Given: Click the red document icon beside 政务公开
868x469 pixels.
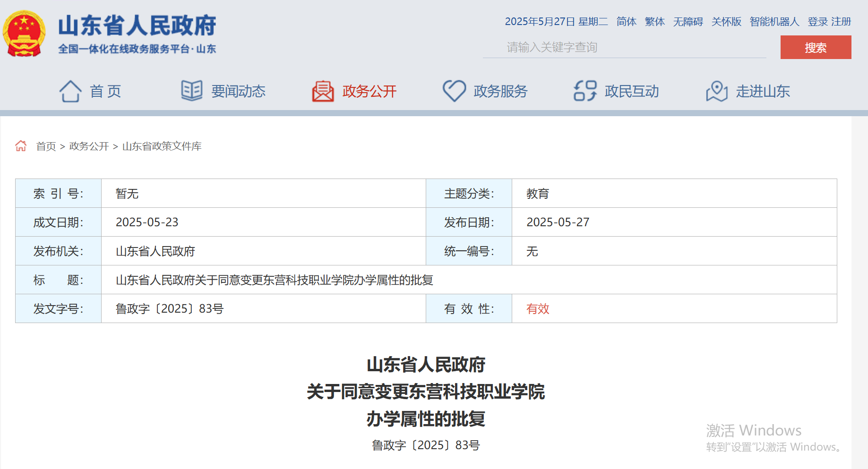Looking at the screenshot, I should [323, 91].
